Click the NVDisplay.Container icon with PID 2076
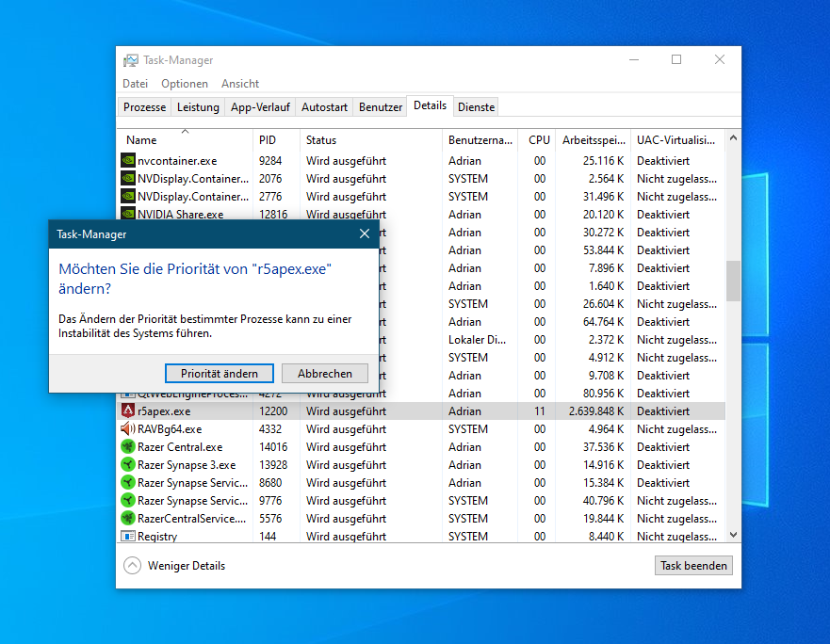This screenshot has height=644, width=830. [x=128, y=178]
